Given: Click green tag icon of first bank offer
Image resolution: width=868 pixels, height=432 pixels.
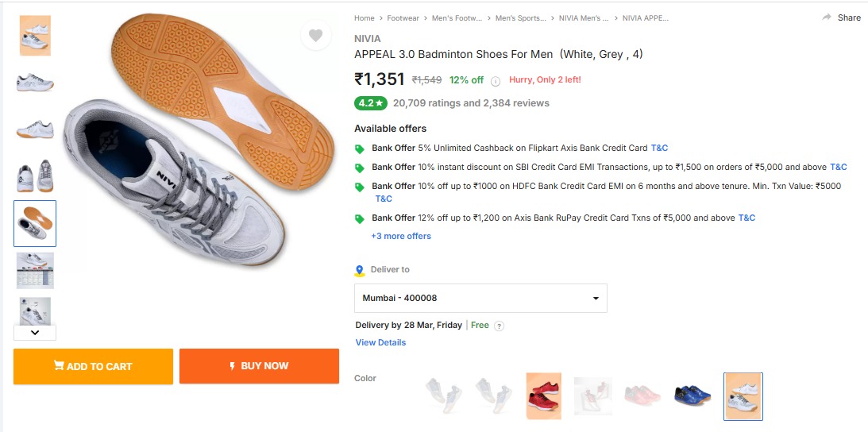Looking at the screenshot, I should click(x=360, y=148).
